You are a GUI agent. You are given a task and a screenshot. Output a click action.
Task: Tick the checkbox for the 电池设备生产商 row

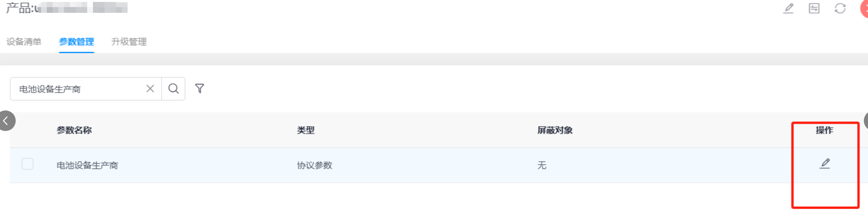(x=27, y=164)
